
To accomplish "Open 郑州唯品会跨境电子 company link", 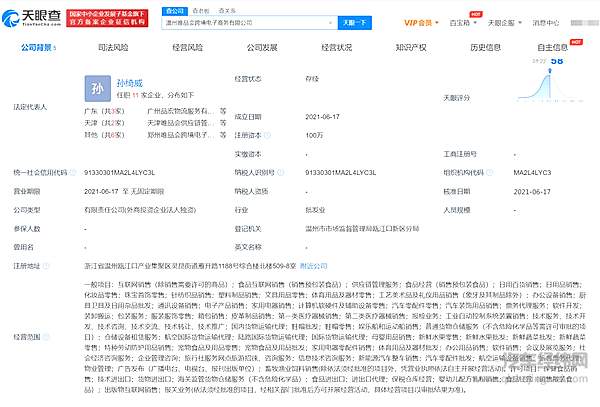I will [x=180, y=135].
